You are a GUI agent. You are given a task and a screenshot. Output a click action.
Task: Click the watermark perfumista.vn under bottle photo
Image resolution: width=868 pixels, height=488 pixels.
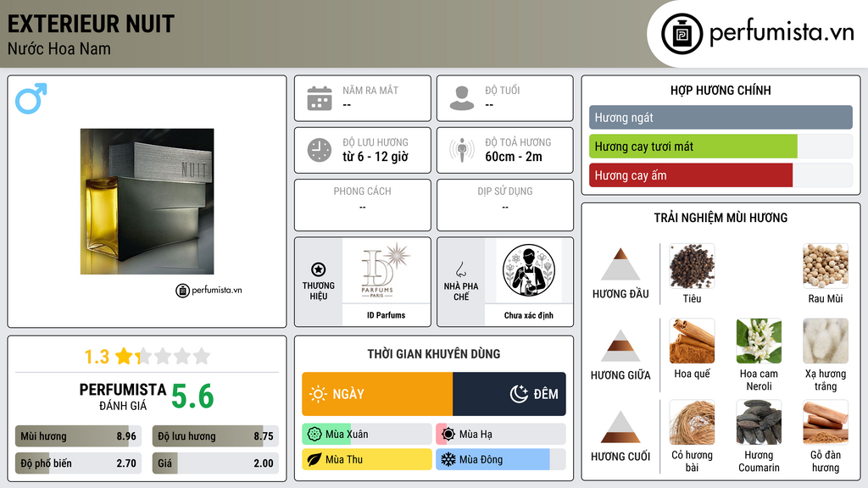point(209,290)
